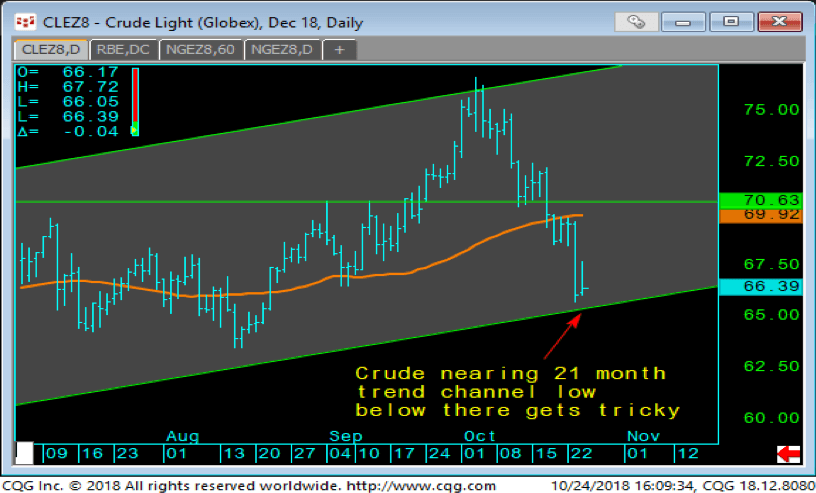Click the orange 69.92 moving average label
Image resolution: width=816 pixels, height=493 pixels.
click(x=759, y=215)
